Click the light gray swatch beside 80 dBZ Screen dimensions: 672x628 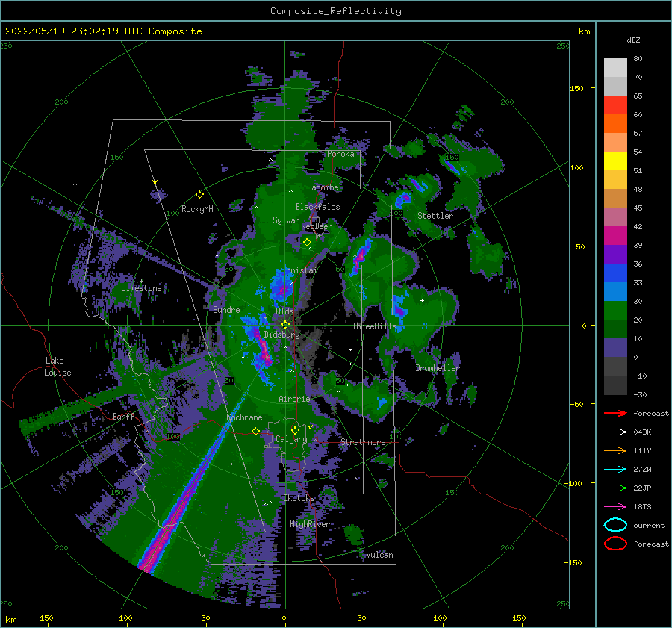(615, 68)
